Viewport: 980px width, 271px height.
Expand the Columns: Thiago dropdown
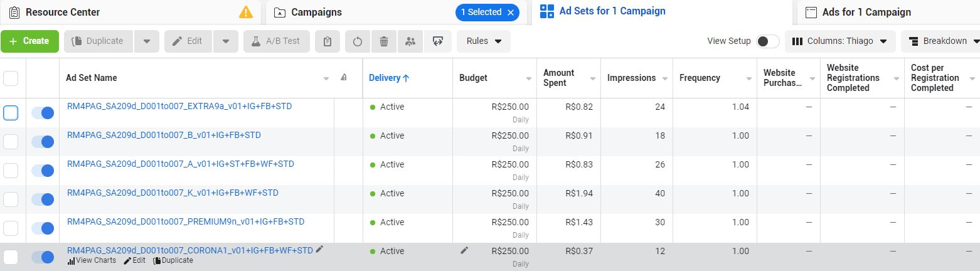tap(839, 41)
